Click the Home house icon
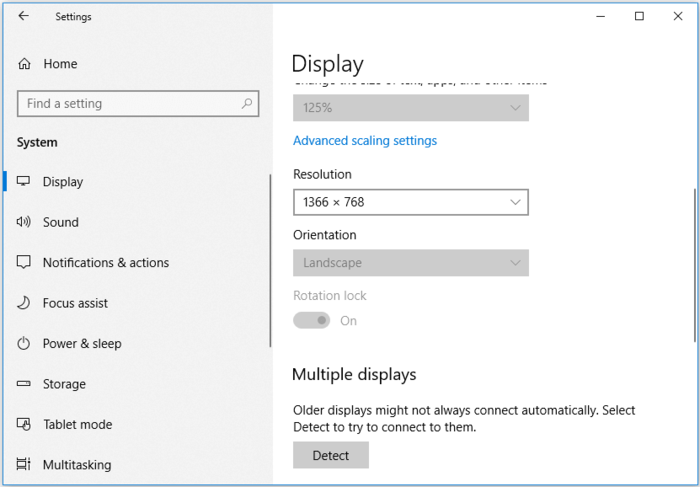Viewport: 700px width, 487px height. click(24, 64)
